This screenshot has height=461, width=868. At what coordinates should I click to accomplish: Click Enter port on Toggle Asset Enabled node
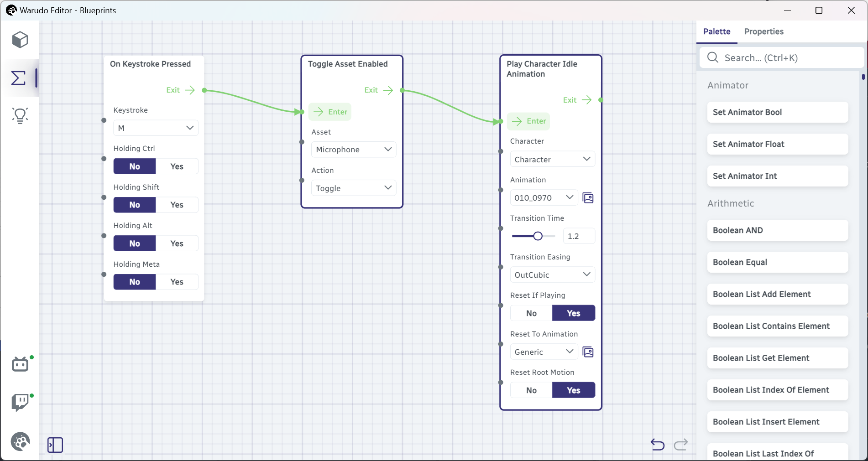tap(330, 112)
